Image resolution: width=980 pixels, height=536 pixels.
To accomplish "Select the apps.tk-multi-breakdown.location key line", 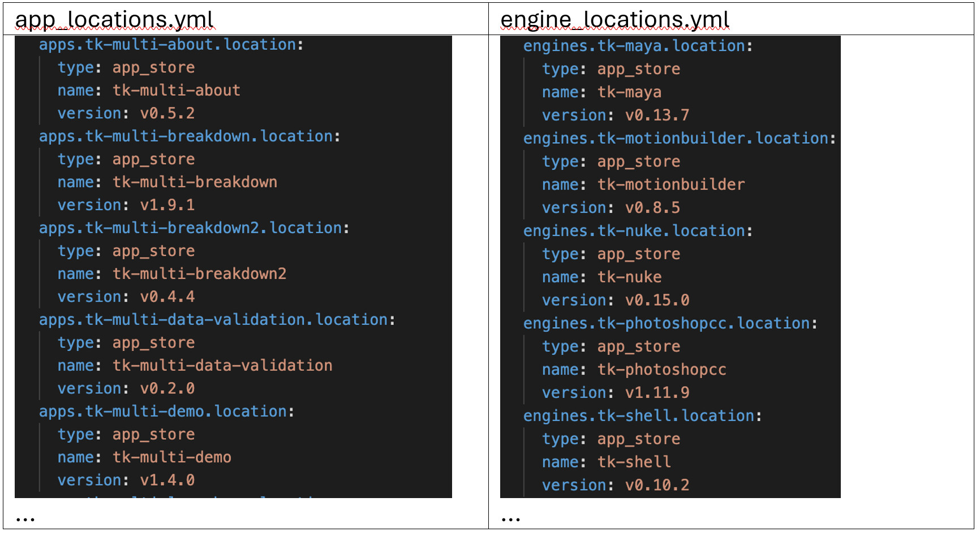I will pos(189,136).
